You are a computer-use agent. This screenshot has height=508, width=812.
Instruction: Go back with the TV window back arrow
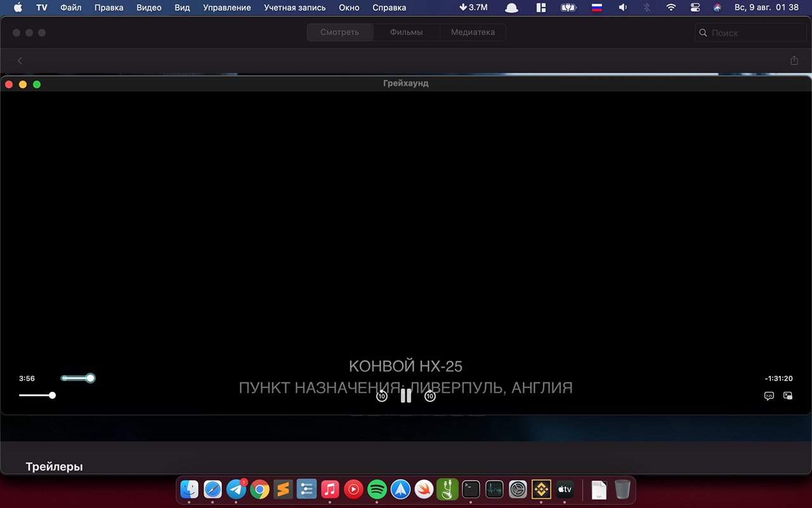[20, 60]
